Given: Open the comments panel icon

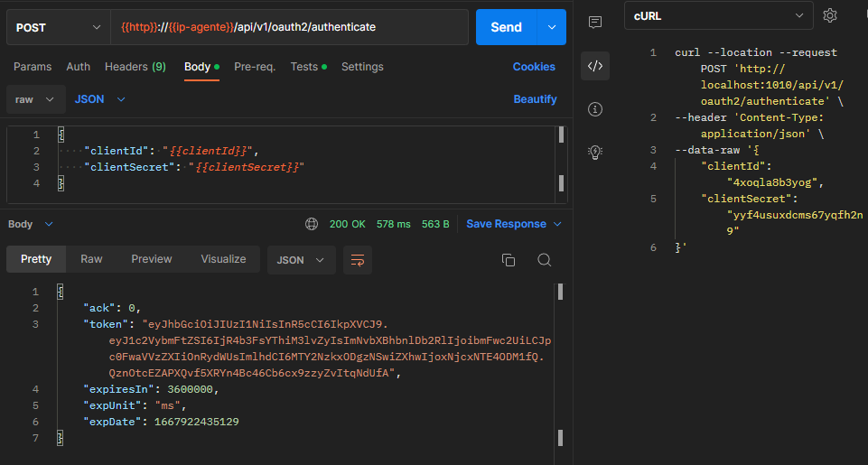Looking at the screenshot, I should 594,22.
